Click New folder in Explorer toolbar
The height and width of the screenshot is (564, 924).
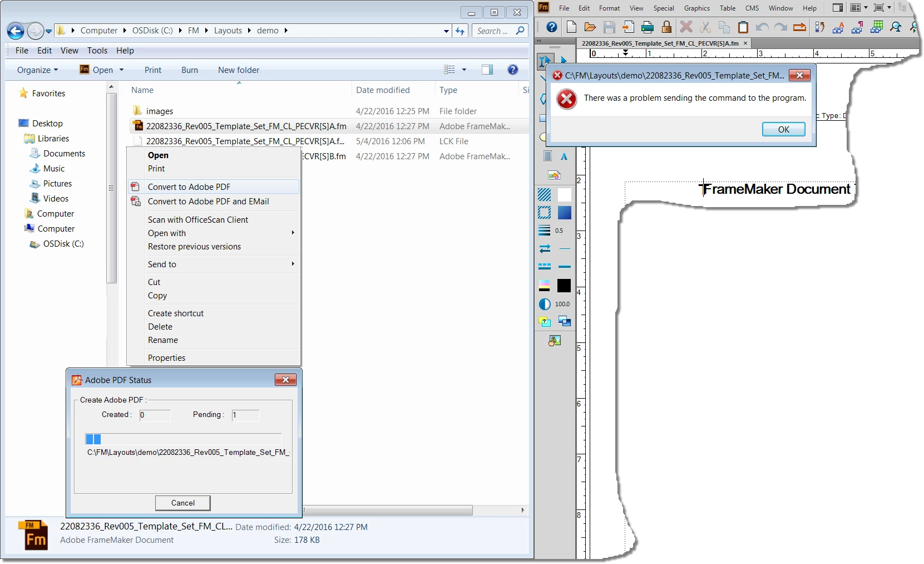[238, 70]
